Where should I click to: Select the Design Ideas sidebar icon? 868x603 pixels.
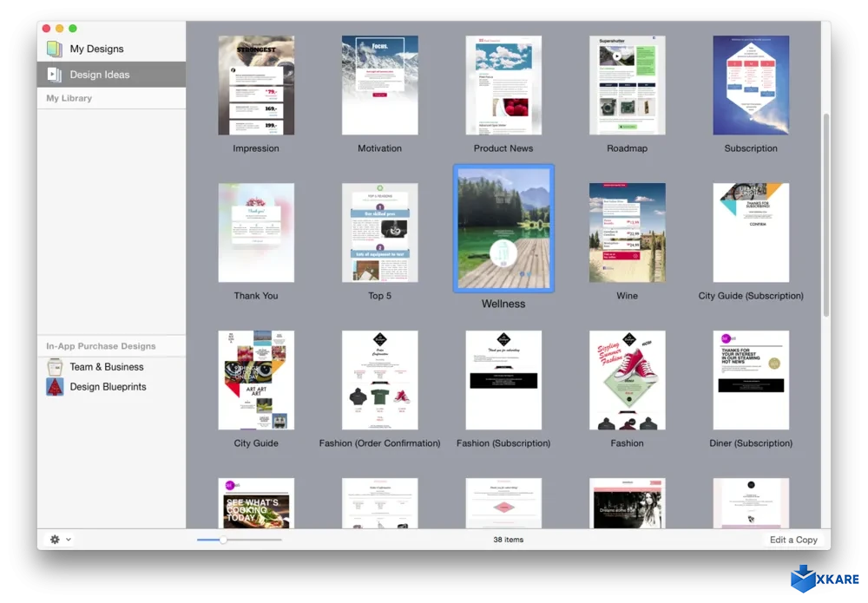pos(54,74)
